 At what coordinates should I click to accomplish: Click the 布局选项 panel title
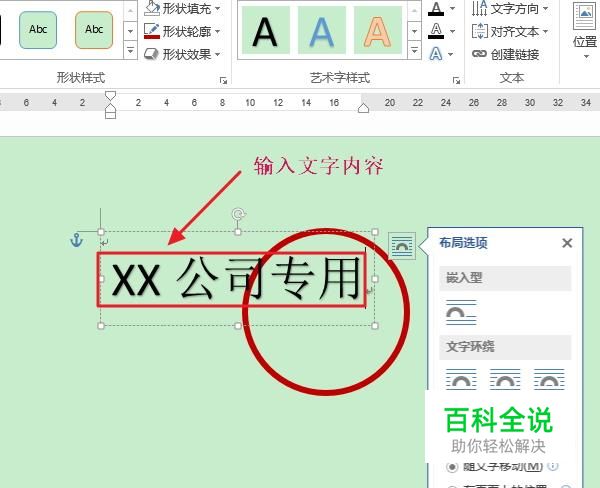point(463,243)
